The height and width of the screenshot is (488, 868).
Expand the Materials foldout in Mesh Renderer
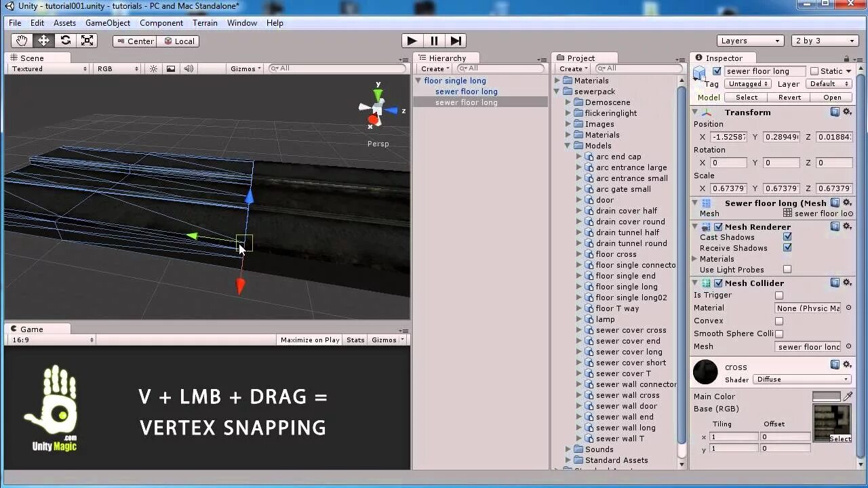click(695, 259)
